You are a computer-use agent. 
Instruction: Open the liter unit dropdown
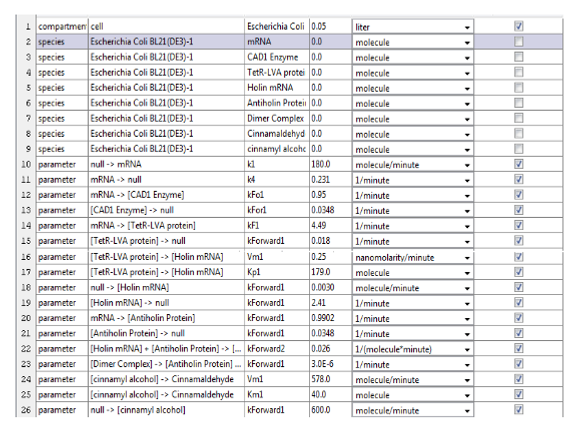(x=412, y=27)
